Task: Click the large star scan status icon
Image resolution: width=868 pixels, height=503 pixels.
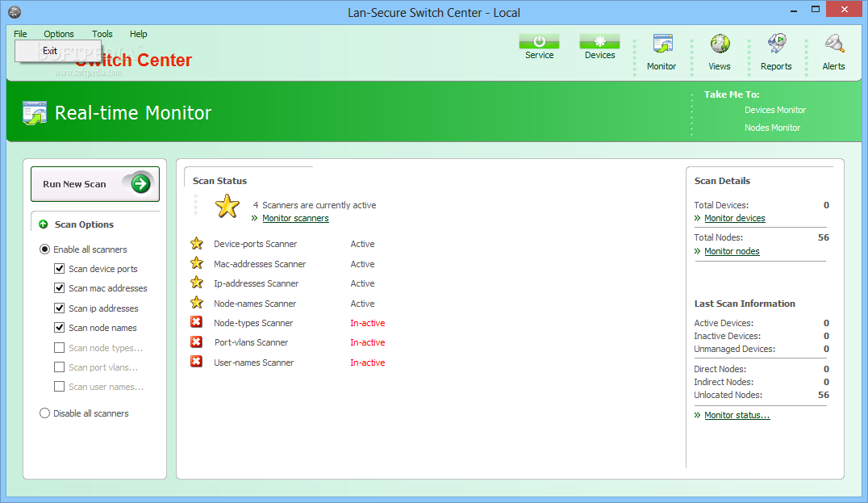Action: pyautogui.click(x=227, y=206)
